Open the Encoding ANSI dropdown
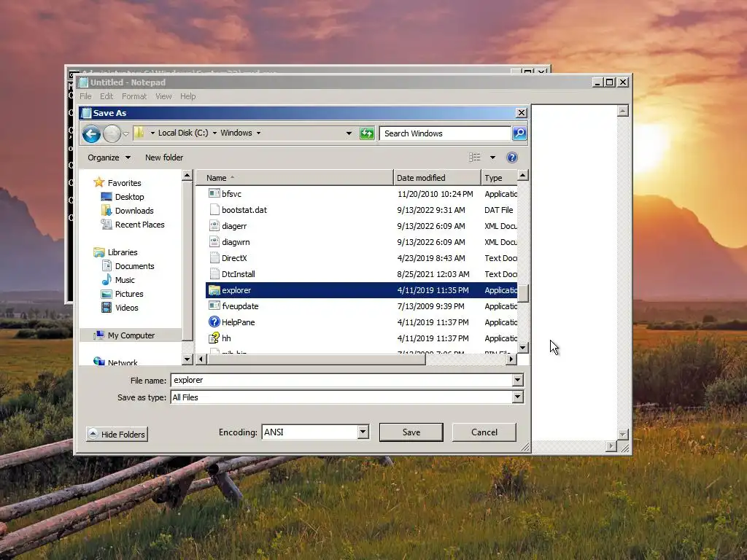The width and height of the screenshot is (747, 560). pos(363,432)
